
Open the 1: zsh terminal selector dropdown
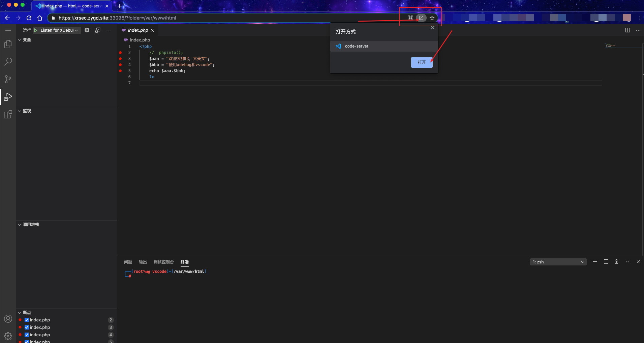(558, 262)
